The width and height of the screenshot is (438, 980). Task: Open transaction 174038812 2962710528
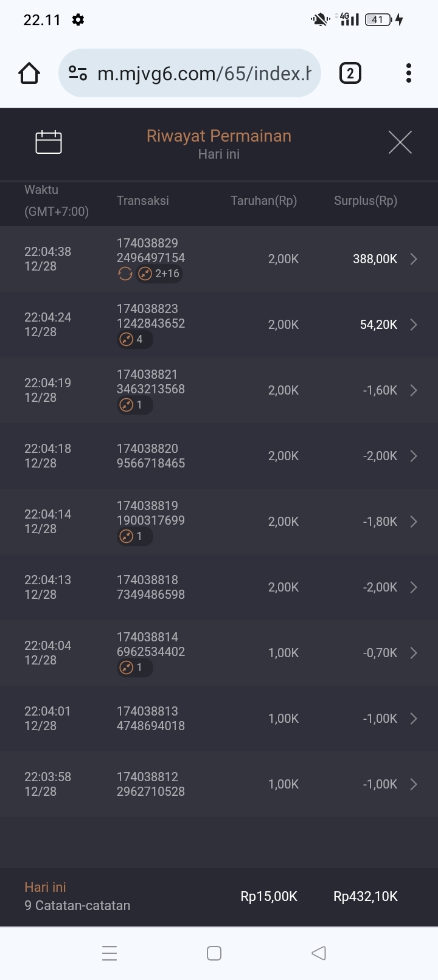(x=151, y=784)
